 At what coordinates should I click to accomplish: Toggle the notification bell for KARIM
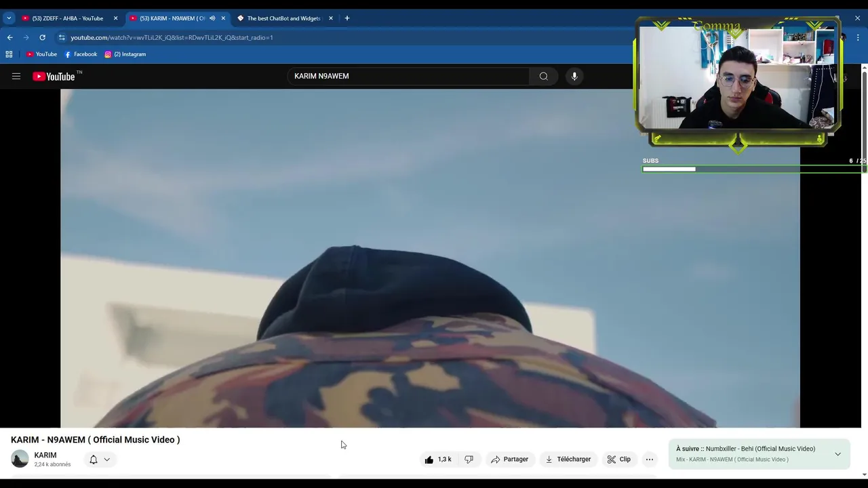pos(94,460)
